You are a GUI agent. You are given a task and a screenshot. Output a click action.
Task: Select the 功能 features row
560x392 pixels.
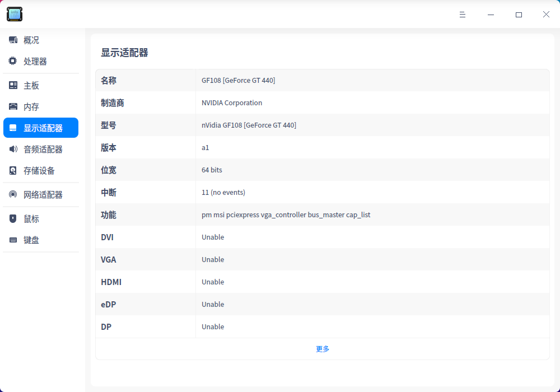pyautogui.click(x=286, y=214)
